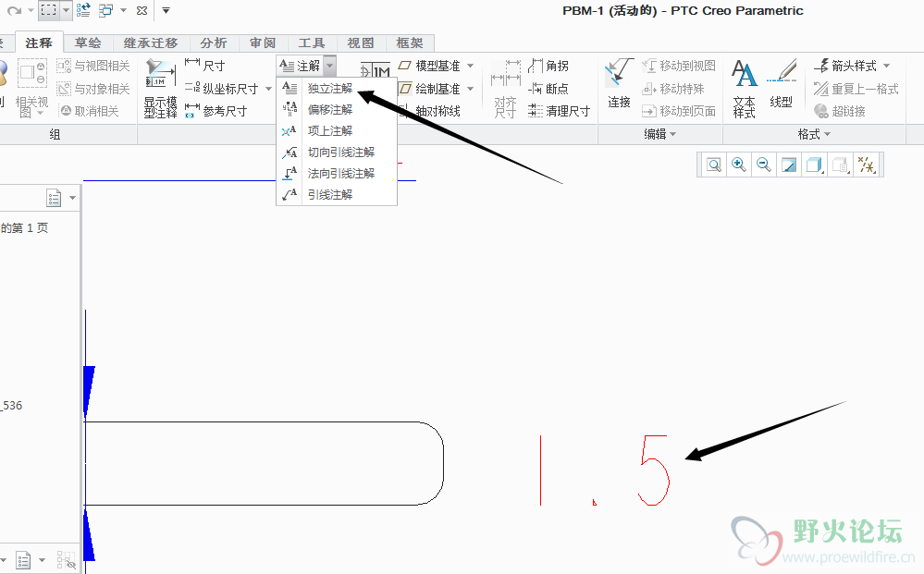The width and height of the screenshot is (924, 574).
Task: Click the redo arrow in quick access toolbar
Action: [15, 10]
